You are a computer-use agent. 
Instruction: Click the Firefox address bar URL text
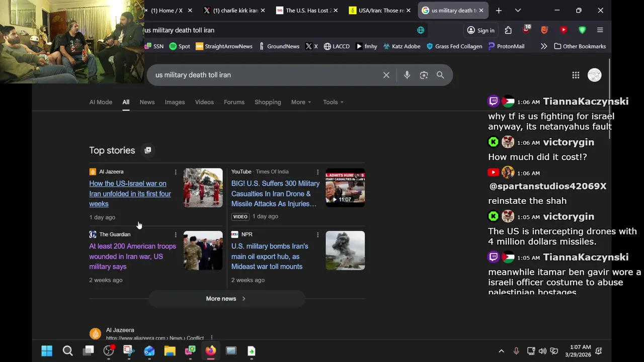coord(180,30)
